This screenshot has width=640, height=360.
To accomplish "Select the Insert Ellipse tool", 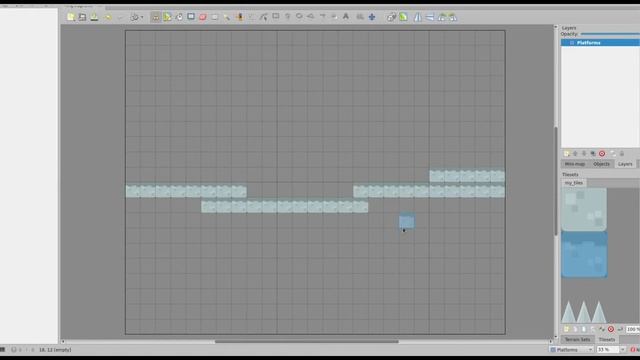I will pyautogui.click(x=299, y=17).
